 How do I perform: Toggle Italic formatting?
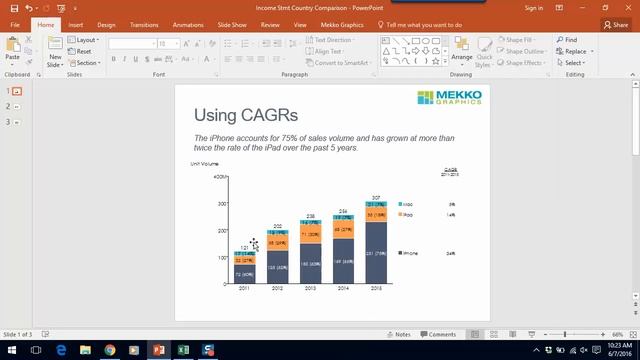tap(124, 59)
